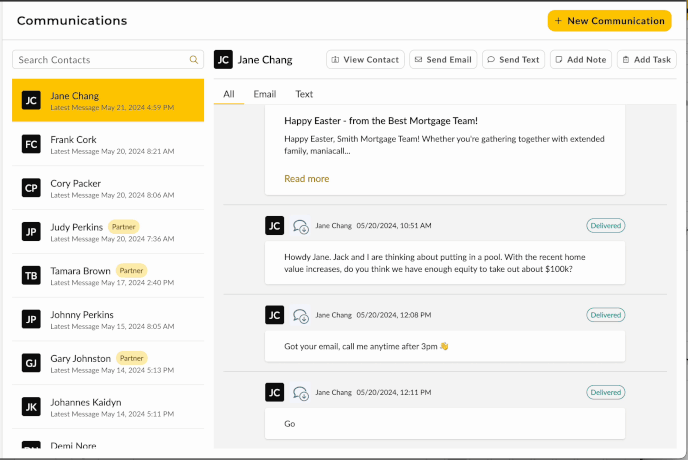Click the GJ avatar for Gary Johnston

click(31, 363)
